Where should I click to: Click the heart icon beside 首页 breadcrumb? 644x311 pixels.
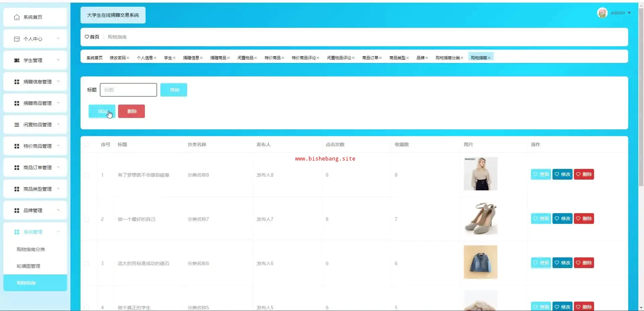click(x=87, y=37)
